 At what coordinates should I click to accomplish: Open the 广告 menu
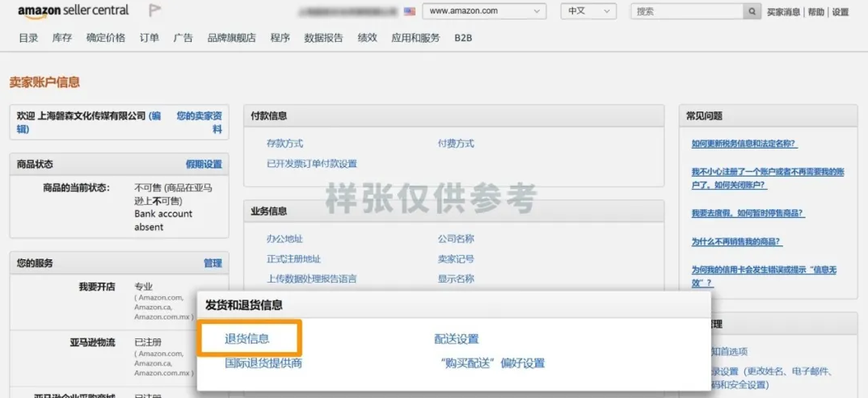click(183, 38)
